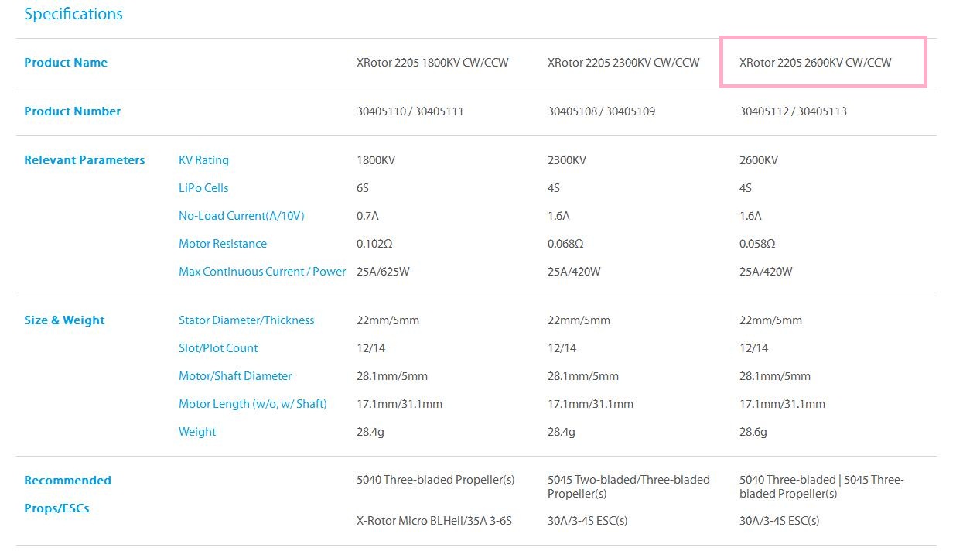Click the 25A/625W power value

(x=383, y=272)
